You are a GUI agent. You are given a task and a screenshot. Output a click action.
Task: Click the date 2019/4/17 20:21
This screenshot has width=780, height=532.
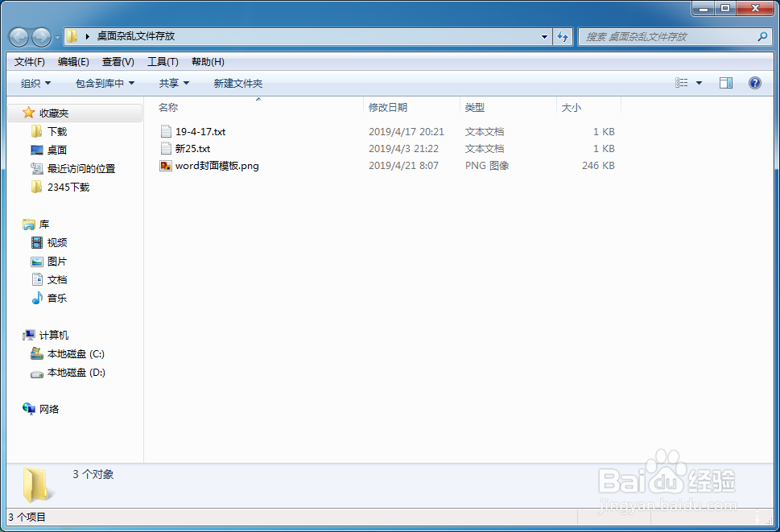(x=406, y=132)
